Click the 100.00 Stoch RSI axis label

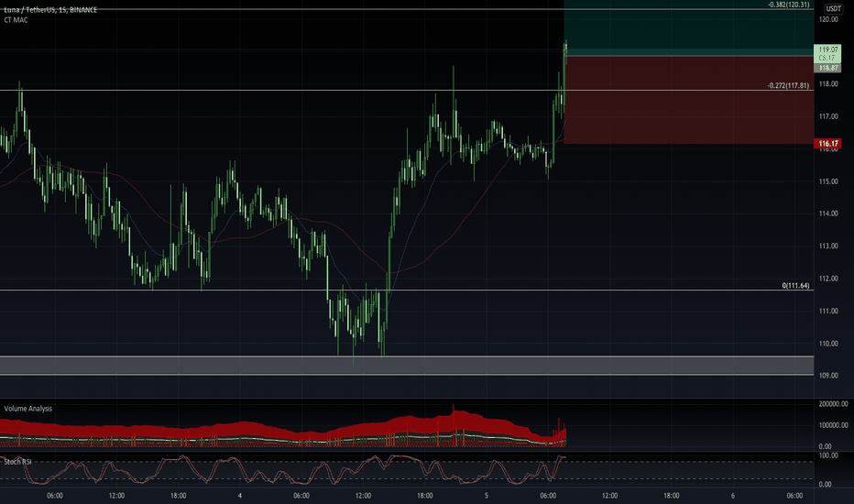pyautogui.click(x=827, y=455)
